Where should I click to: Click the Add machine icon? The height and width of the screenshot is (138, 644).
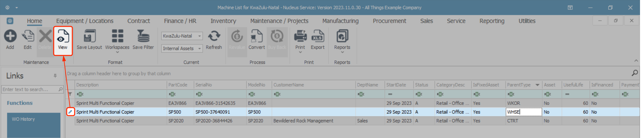(x=10, y=36)
